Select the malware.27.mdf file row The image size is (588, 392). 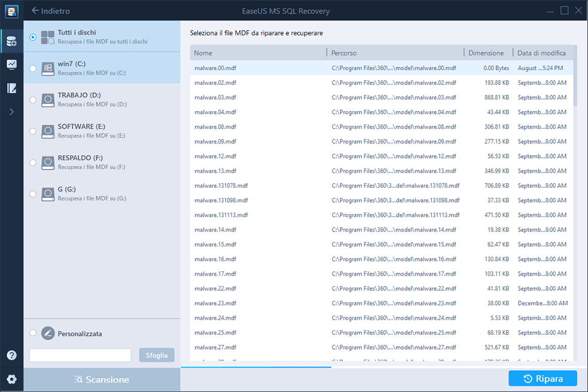pyautogui.click(x=382, y=347)
